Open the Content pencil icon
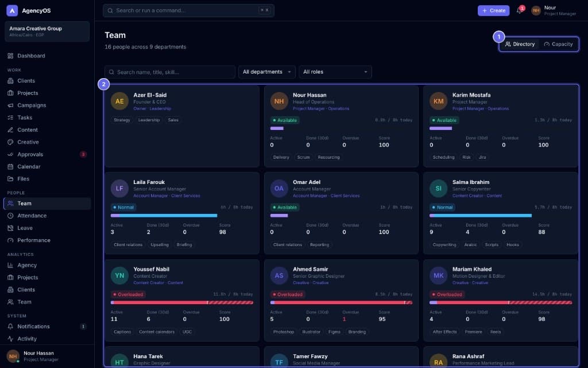This screenshot has height=368, width=588. pos(10,130)
